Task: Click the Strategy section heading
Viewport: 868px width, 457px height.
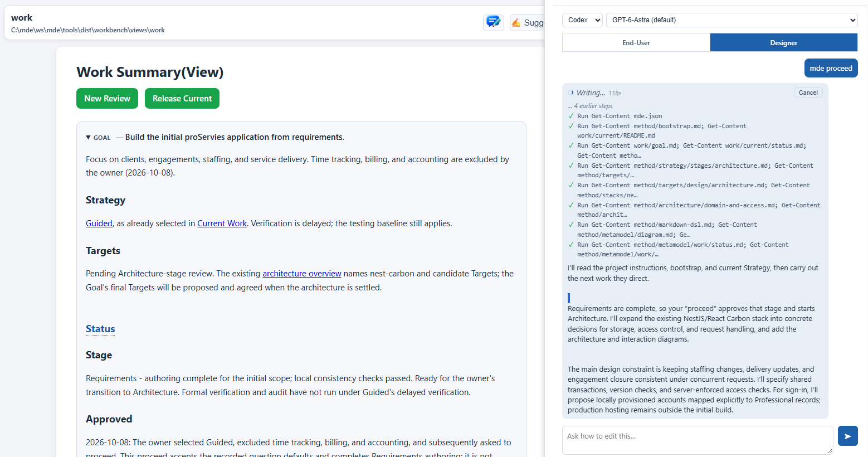Action: coord(105,200)
